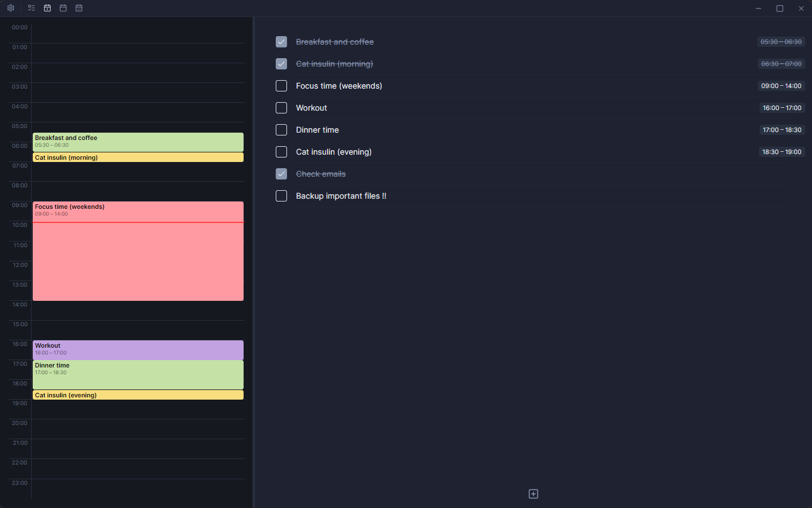Click the 20:00 hour label
This screenshot has width=812, height=508.
point(20,423)
